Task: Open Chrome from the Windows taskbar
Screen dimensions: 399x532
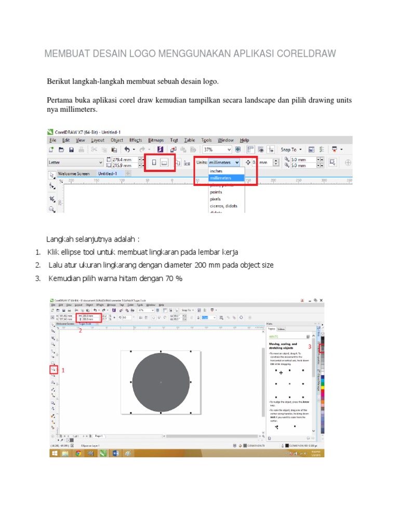Action: point(78,453)
